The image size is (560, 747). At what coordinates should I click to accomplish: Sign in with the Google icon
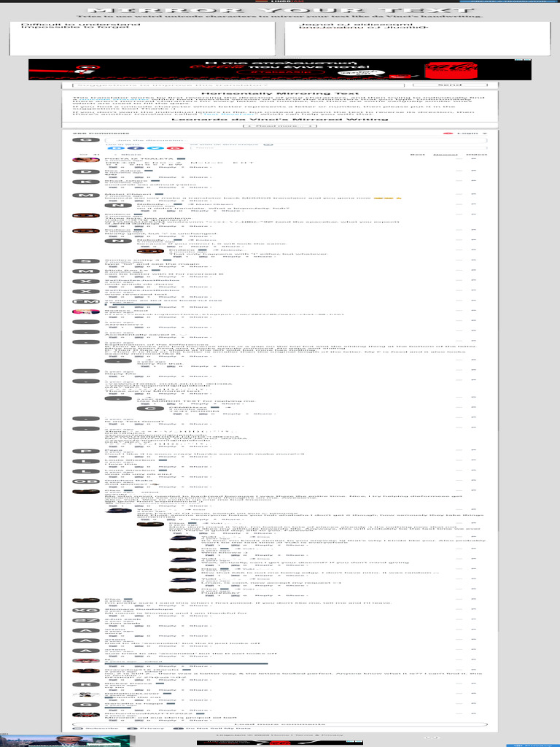(176, 148)
